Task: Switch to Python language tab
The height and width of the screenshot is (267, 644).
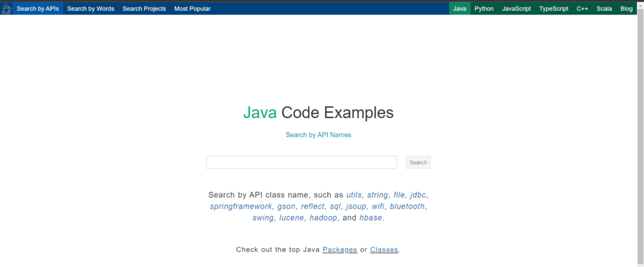Action: [x=484, y=9]
